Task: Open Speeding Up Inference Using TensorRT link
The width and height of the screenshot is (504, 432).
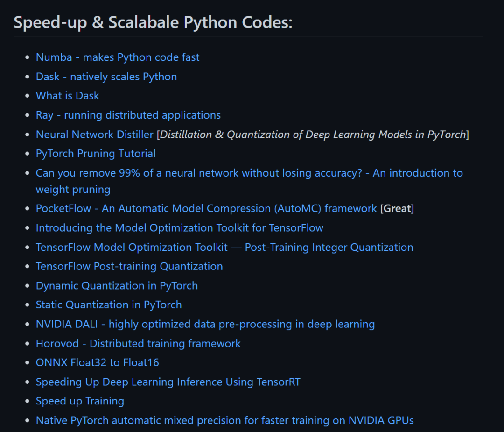Action: (x=168, y=382)
